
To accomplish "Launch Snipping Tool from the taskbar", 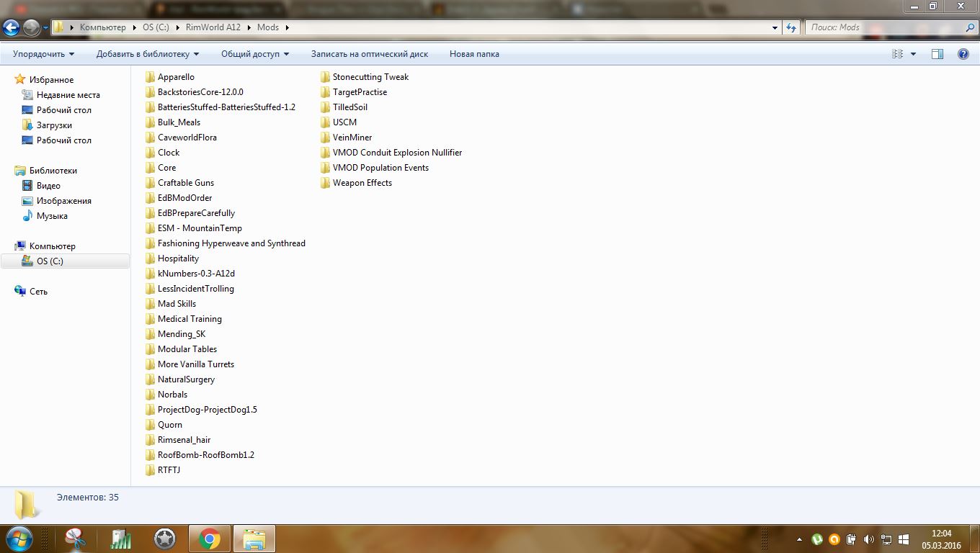I will pyautogui.click(x=76, y=539).
